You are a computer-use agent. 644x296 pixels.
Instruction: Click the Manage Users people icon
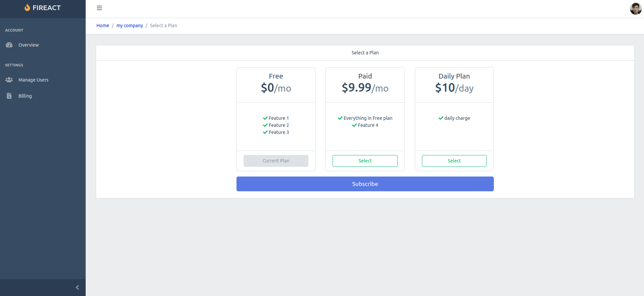tap(9, 80)
